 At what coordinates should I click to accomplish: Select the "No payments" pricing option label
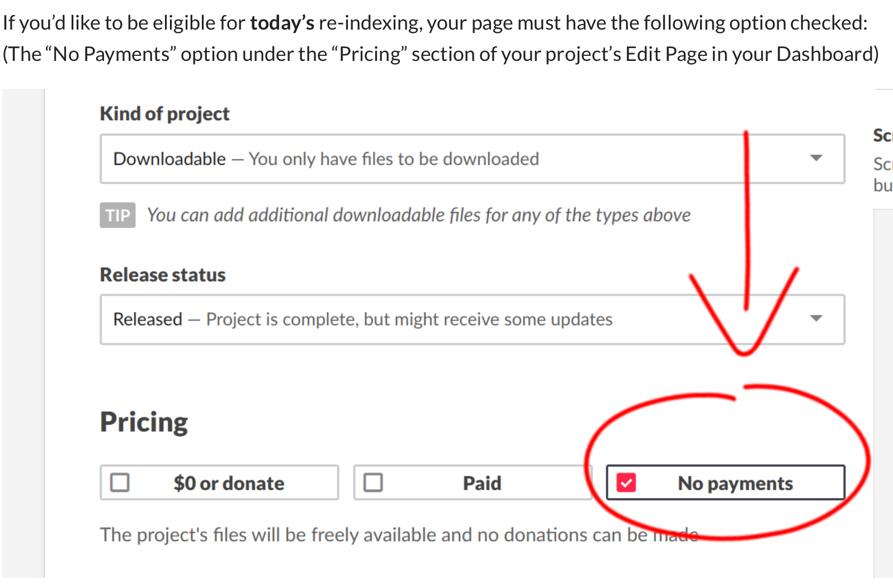coord(735,483)
